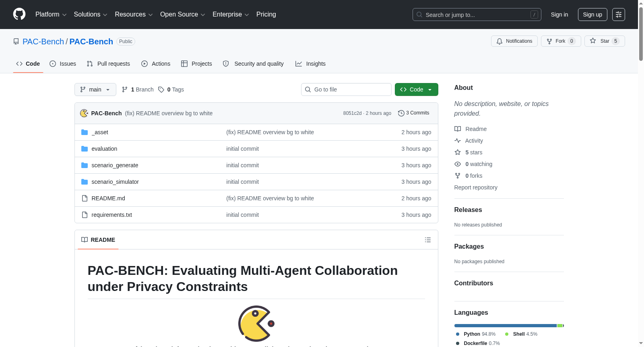Image resolution: width=644 pixels, height=347 pixels.
Task: Click the scenario_simulator folder icon
Action: pos(85,182)
